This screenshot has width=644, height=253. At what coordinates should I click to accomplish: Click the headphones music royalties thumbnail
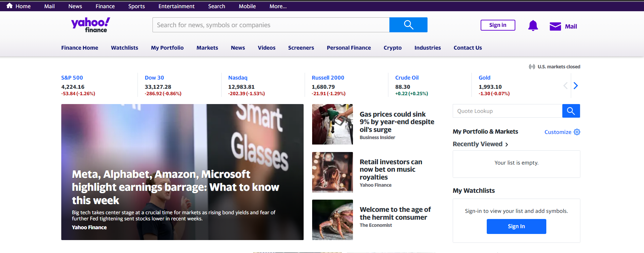[x=333, y=172]
